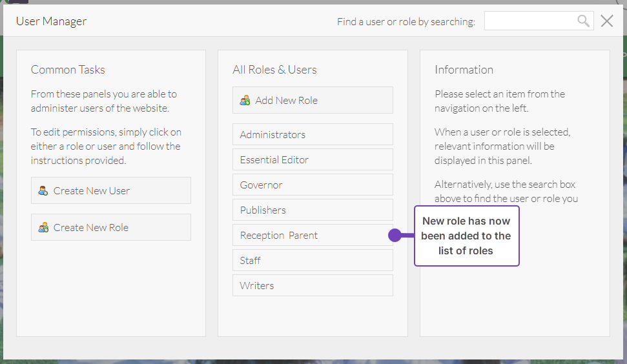Select the Staff role

313,260
